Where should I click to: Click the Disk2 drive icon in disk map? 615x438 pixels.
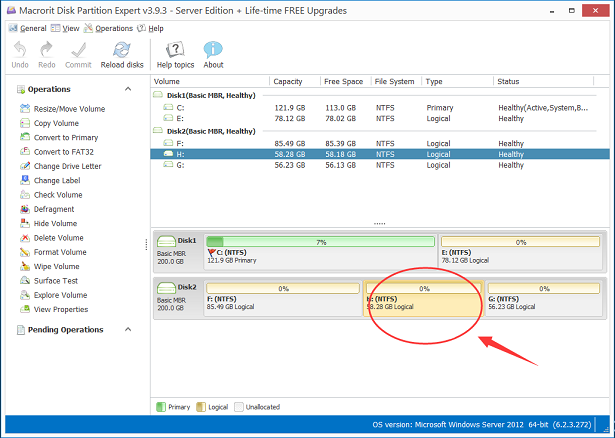tap(166, 288)
